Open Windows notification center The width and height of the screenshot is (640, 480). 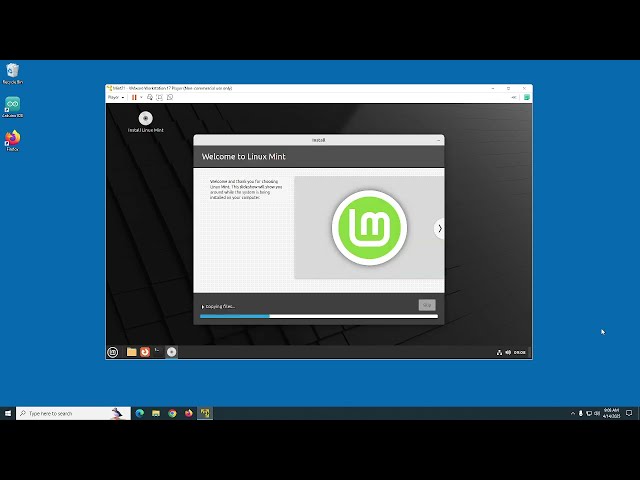629,413
